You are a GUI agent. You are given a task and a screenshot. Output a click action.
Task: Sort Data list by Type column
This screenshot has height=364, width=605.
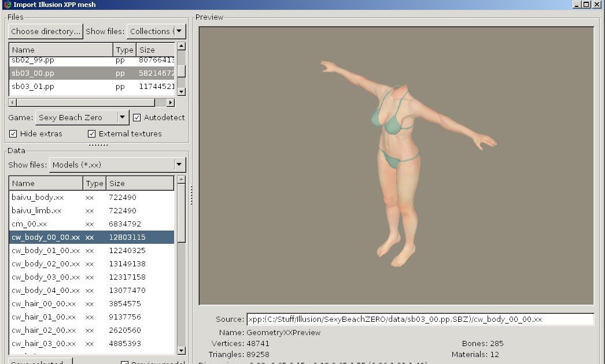pos(94,183)
